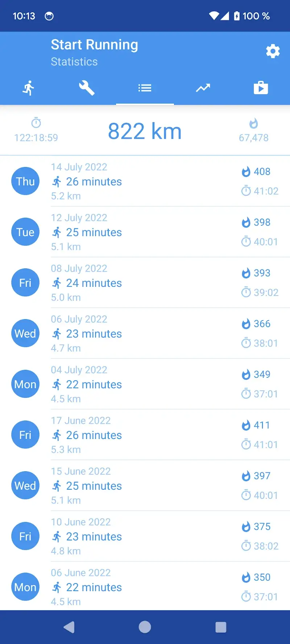290x644 pixels.
Task: Open settings via the gear icon
Action: [x=273, y=51]
